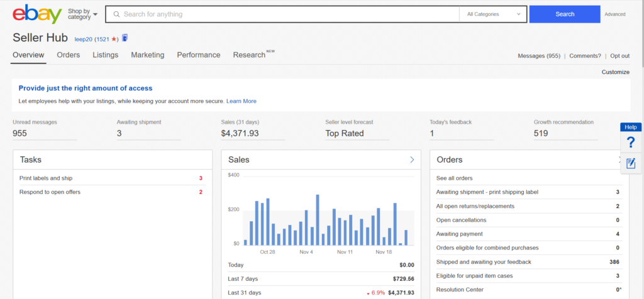Open Unread messages count 955
This screenshot has height=299, width=644.
(19, 133)
